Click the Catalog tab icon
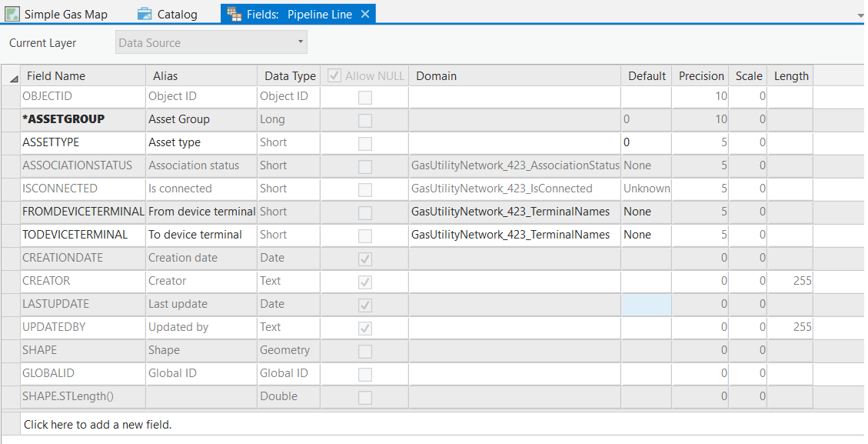The height and width of the screenshot is (444, 868). tap(145, 15)
